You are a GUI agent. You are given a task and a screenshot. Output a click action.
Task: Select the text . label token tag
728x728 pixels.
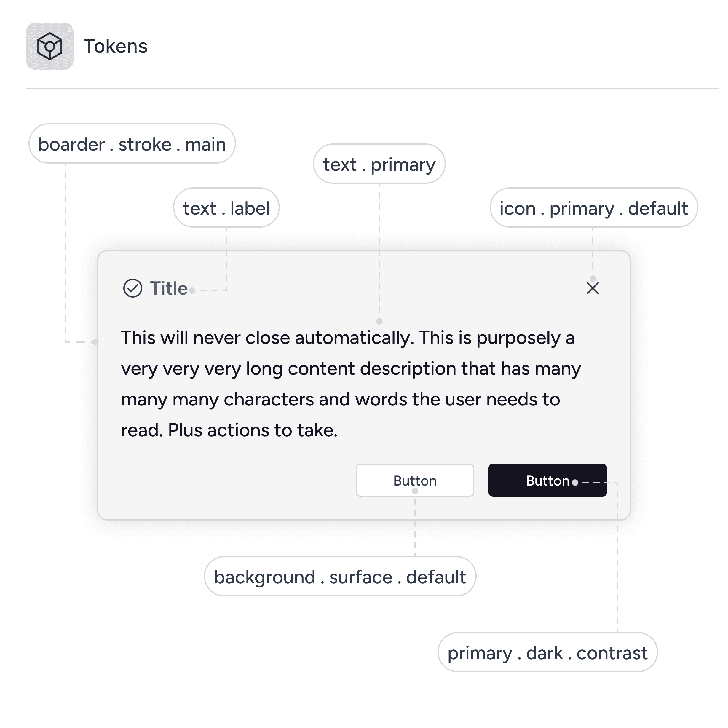click(x=226, y=208)
